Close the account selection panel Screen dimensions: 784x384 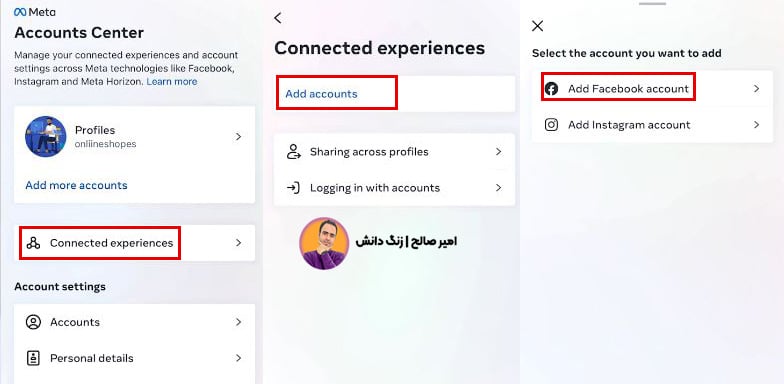(x=538, y=26)
